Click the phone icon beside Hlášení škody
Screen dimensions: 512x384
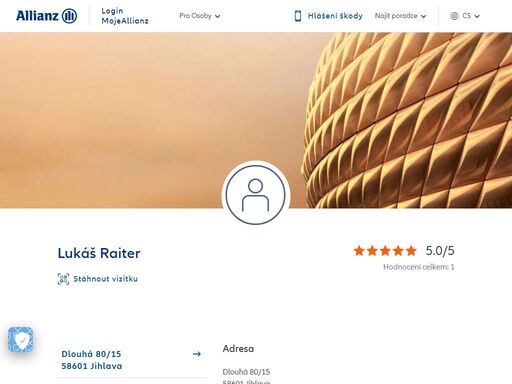[298, 16]
